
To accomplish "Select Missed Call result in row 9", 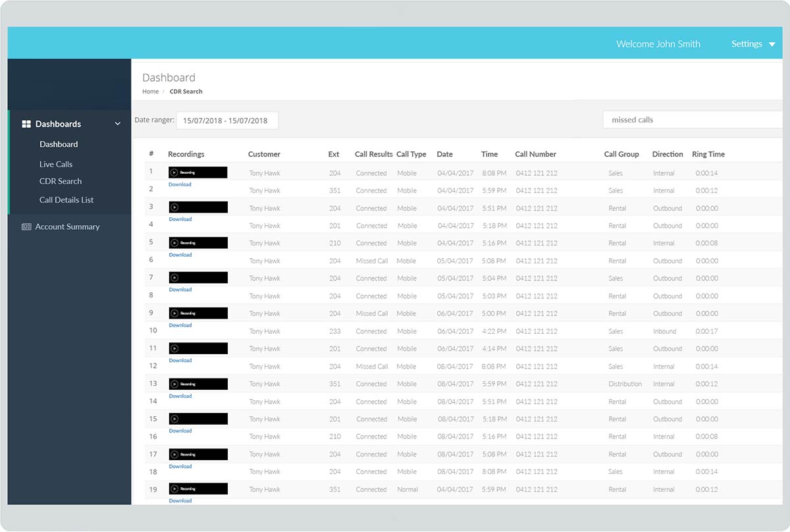I will point(372,313).
